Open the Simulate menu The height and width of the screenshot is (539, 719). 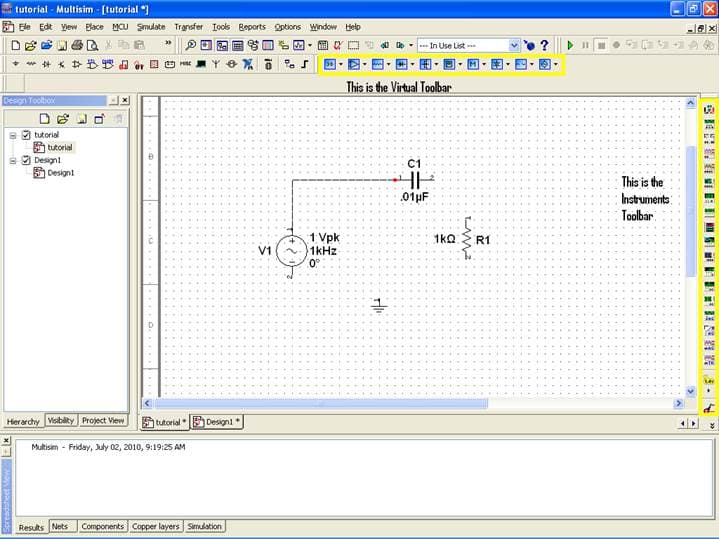click(151, 26)
